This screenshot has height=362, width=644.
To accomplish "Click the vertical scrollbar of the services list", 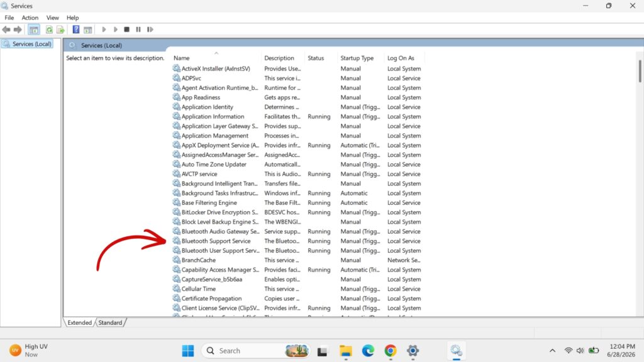I will click(640, 72).
